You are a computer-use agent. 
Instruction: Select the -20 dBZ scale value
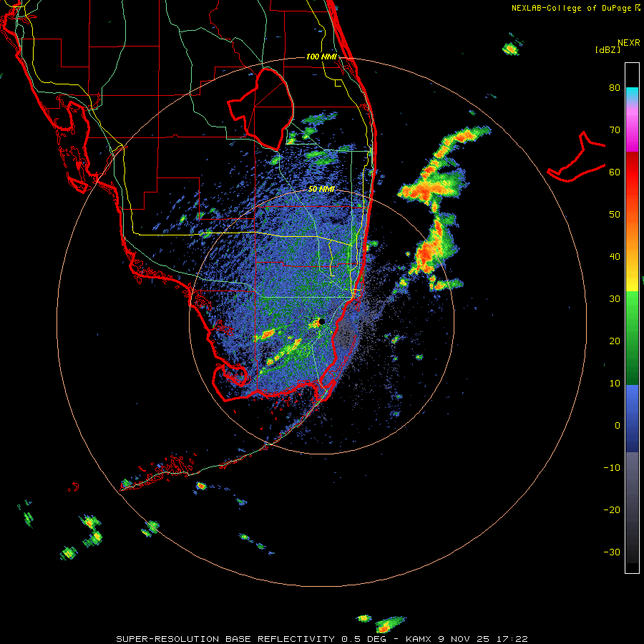[x=612, y=510]
